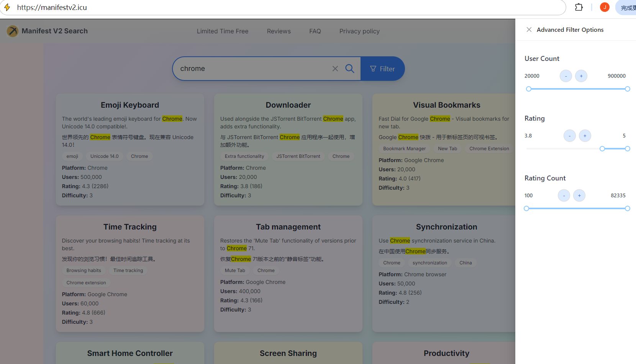Select the emoji tag
Image resolution: width=636 pixels, height=364 pixels.
click(72, 156)
